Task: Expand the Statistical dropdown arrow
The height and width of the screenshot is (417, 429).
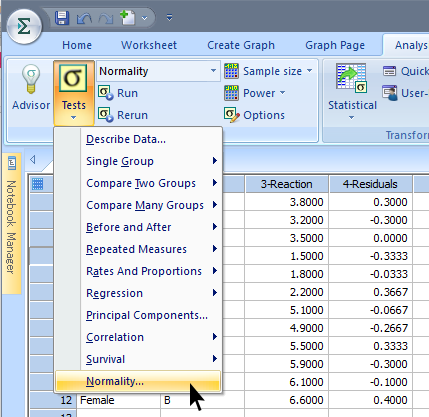Action: 351,117
